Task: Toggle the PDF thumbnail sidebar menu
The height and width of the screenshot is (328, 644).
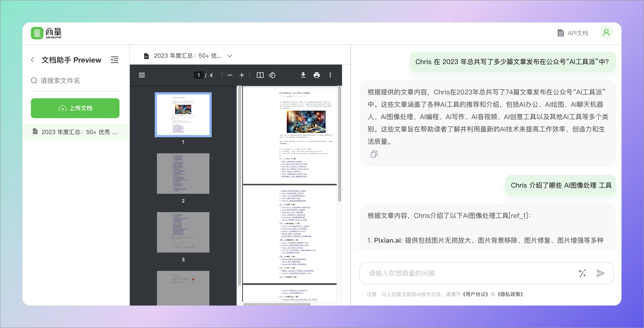Action: pyautogui.click(x=142, y=75)
